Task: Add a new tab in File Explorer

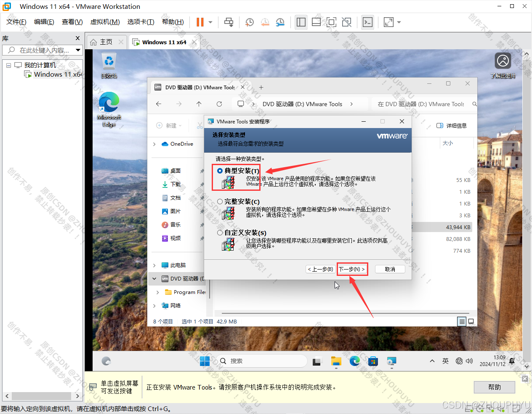Action: pos(261,88)
